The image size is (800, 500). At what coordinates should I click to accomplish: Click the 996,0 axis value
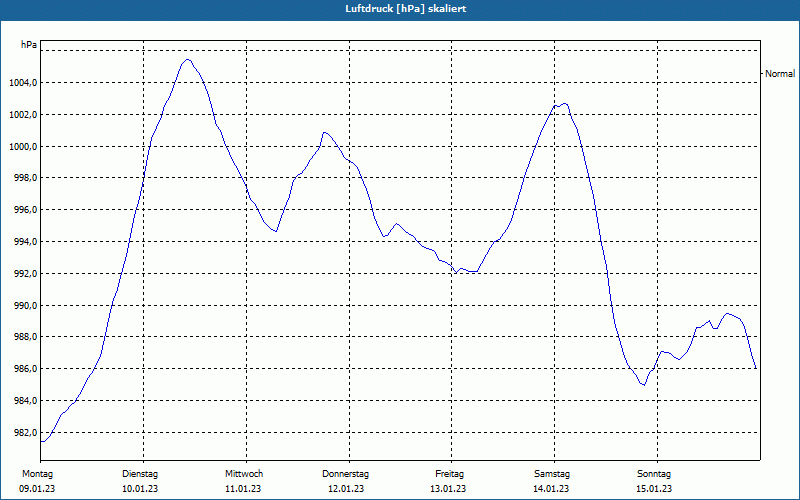point(25,210)
